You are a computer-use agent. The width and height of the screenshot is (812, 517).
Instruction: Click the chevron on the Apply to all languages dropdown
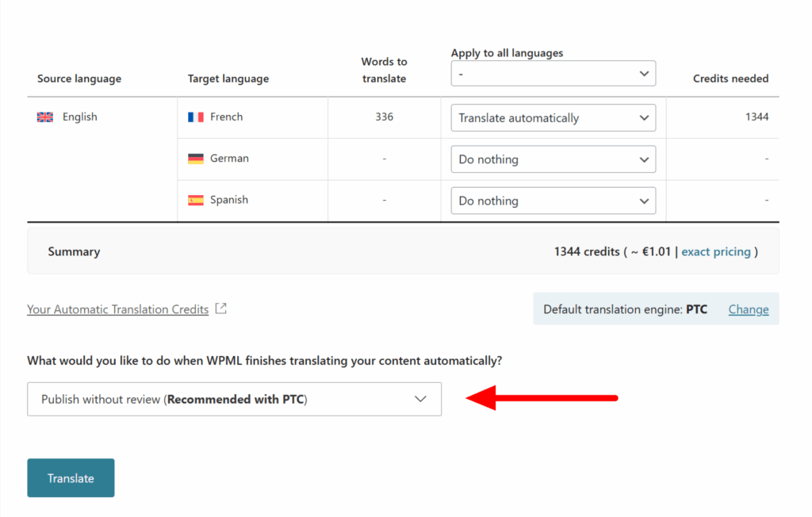(643, 73)
